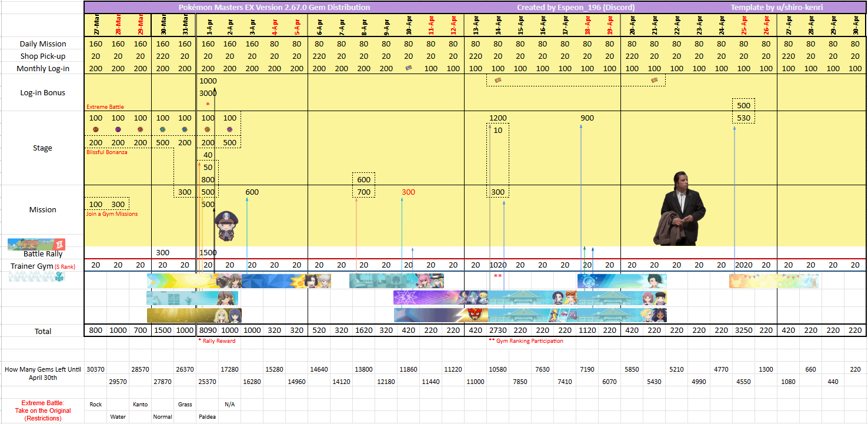Select the Stage badge icon under 31-Mar
This screenshot has height=424, width=868.
(x=185, y=129)
